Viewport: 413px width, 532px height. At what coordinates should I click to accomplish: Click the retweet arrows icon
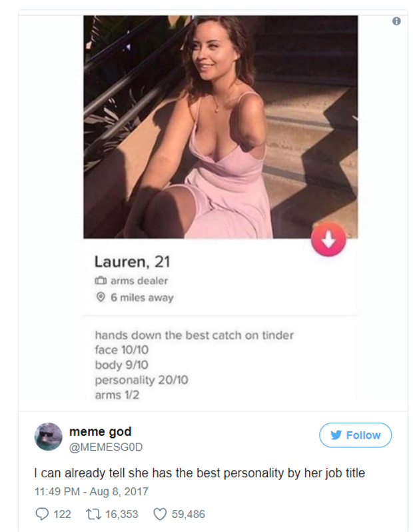tap(93, 515)
